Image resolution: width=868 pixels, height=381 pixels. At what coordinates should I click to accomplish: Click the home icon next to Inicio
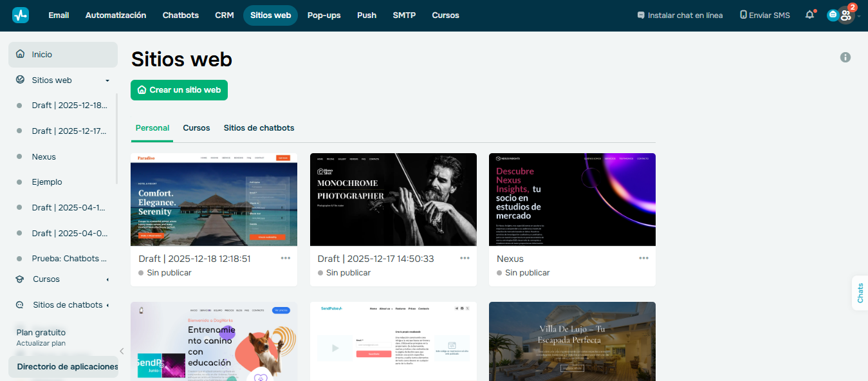tap(20, 54)
